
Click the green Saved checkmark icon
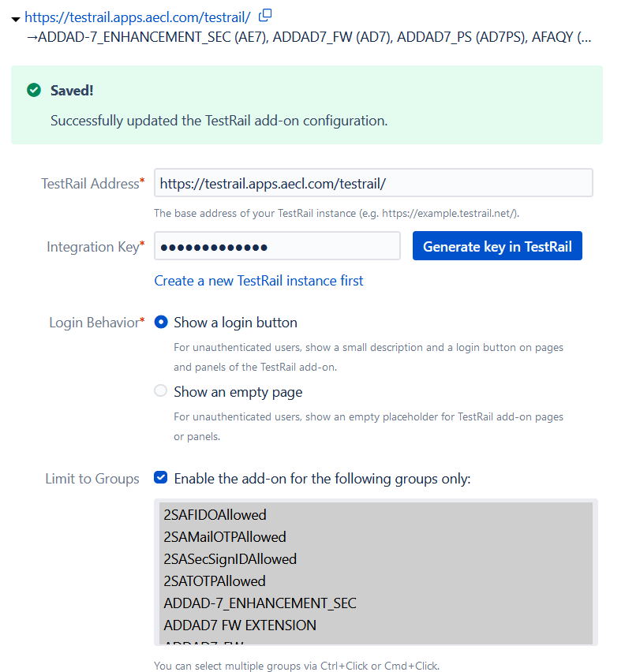(32, 90)
